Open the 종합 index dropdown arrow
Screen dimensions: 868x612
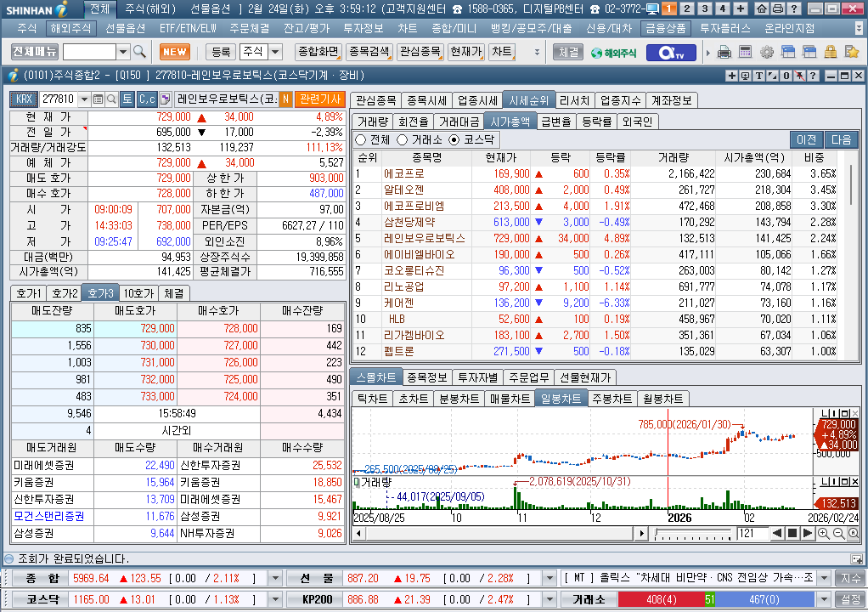(275, 578)
